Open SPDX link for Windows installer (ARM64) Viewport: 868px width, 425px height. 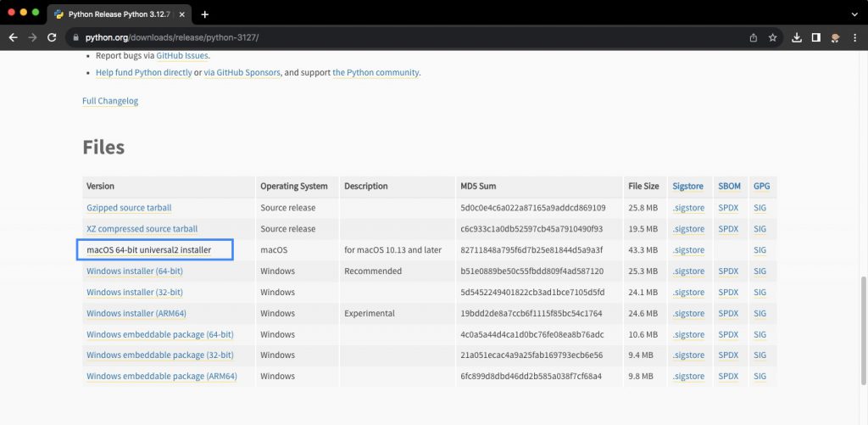click(728, 313)
